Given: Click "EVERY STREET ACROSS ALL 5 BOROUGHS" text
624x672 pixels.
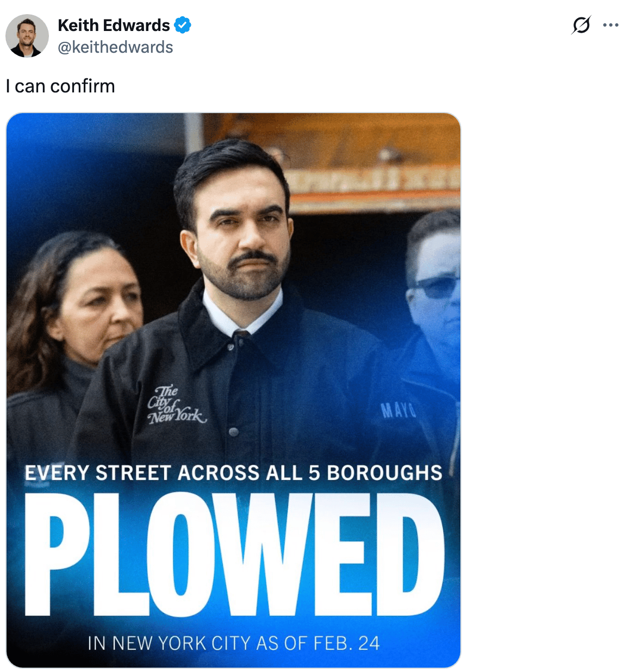Looking at the screenshot, I should pos(234,472).
